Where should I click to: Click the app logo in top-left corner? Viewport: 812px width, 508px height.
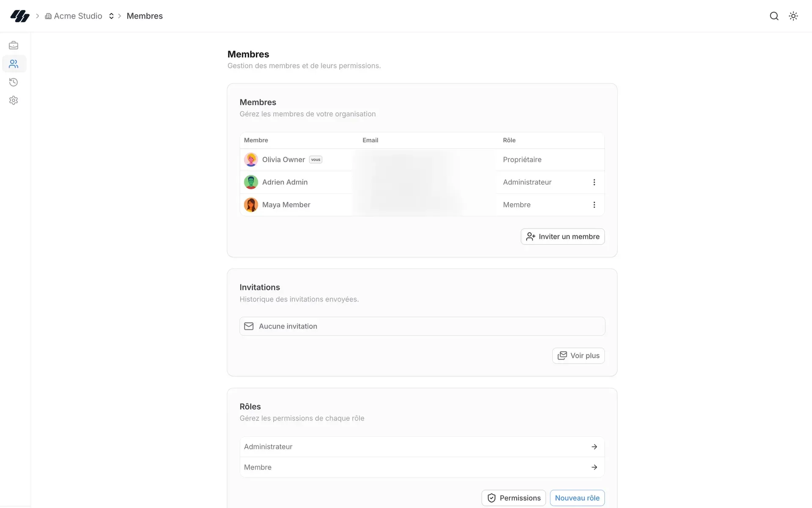tap(19, 16)
